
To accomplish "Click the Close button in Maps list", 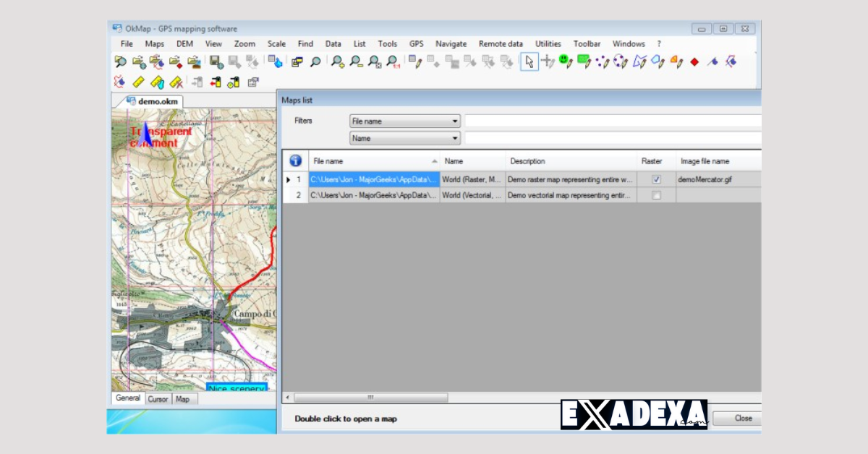I will (737, 418).
